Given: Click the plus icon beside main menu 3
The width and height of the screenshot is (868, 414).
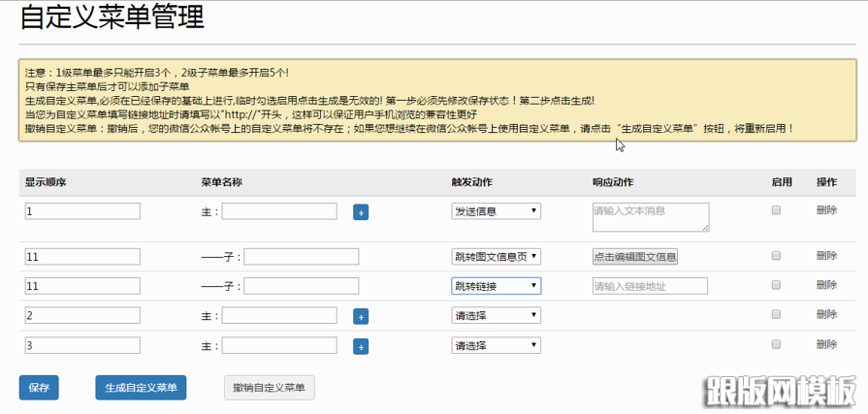Looking at the screenshot, I should tap(361, 346).
